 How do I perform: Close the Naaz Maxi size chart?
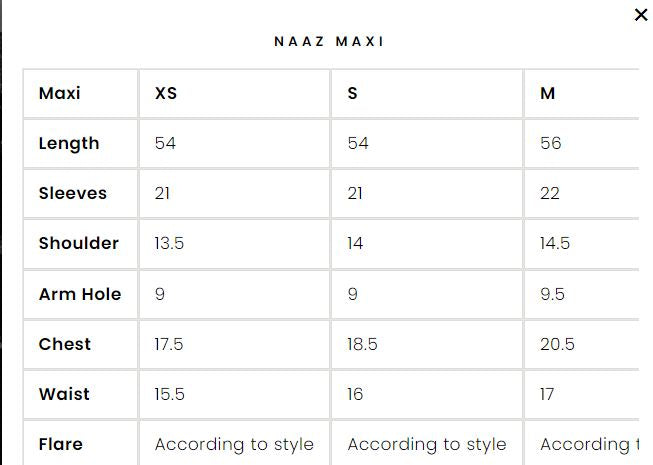pos(641,15)
